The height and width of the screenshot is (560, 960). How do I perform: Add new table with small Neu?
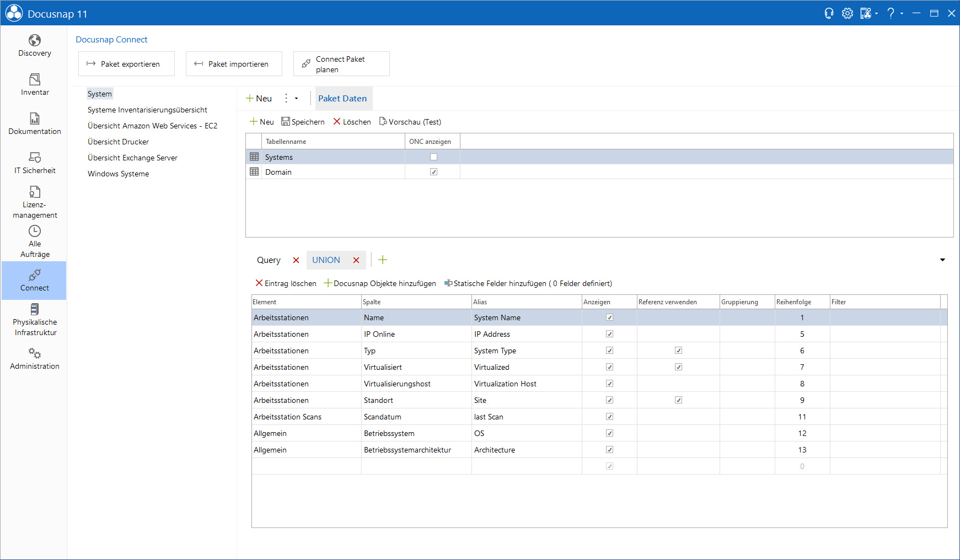click(x=261, y=122)
